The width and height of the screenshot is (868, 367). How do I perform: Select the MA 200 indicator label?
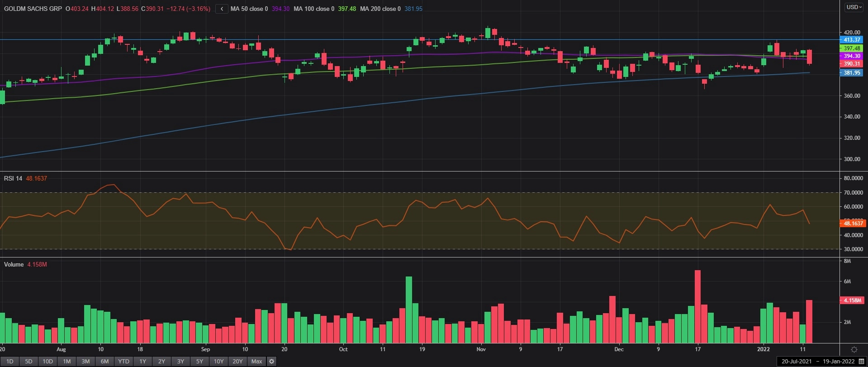coord(380,9)
